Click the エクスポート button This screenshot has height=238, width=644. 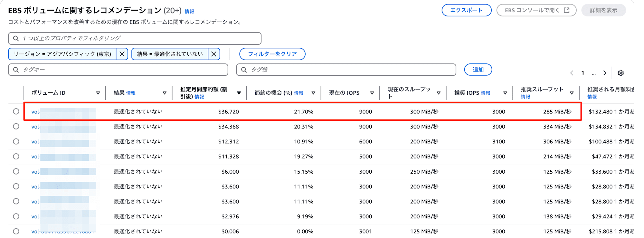tap(467, 10)
